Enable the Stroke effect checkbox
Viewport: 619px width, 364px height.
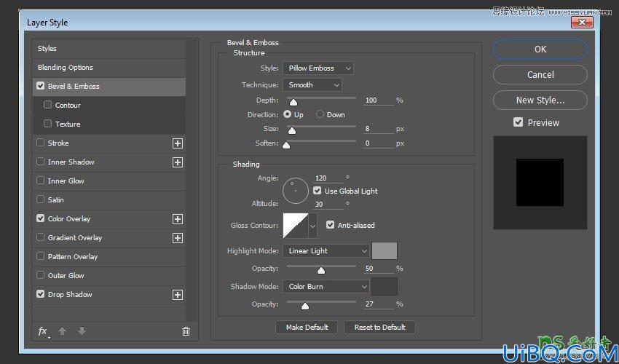(40, 143)
